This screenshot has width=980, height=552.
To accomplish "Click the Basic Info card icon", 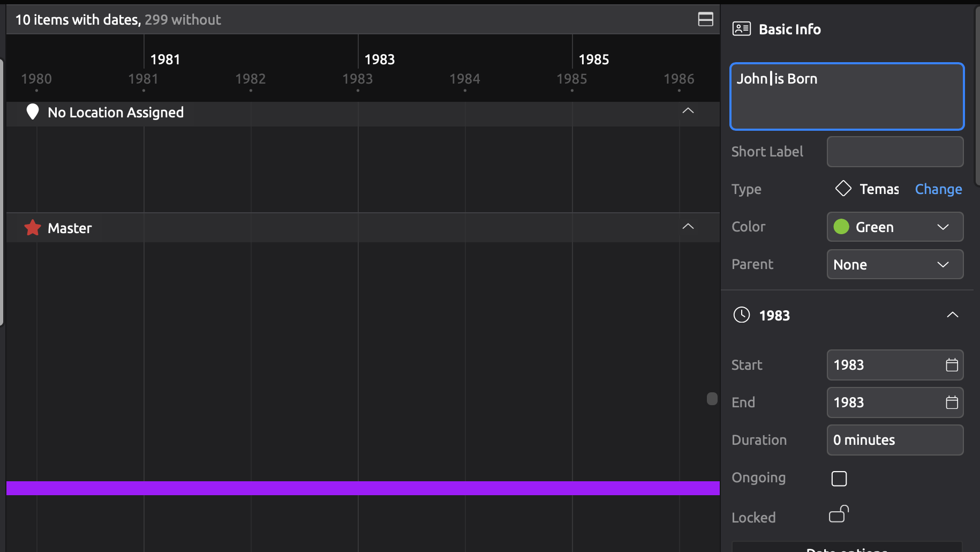I will pyautogui.click(x=742, y=29).
